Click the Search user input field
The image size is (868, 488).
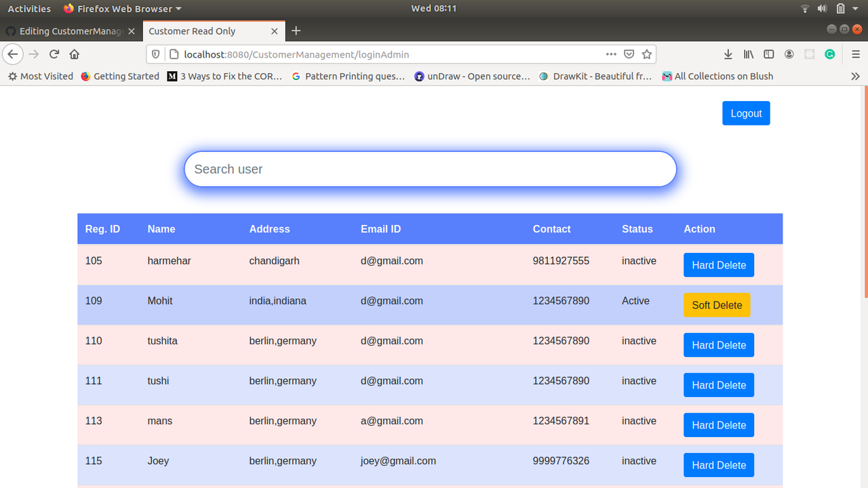click(x=430, y=169)
